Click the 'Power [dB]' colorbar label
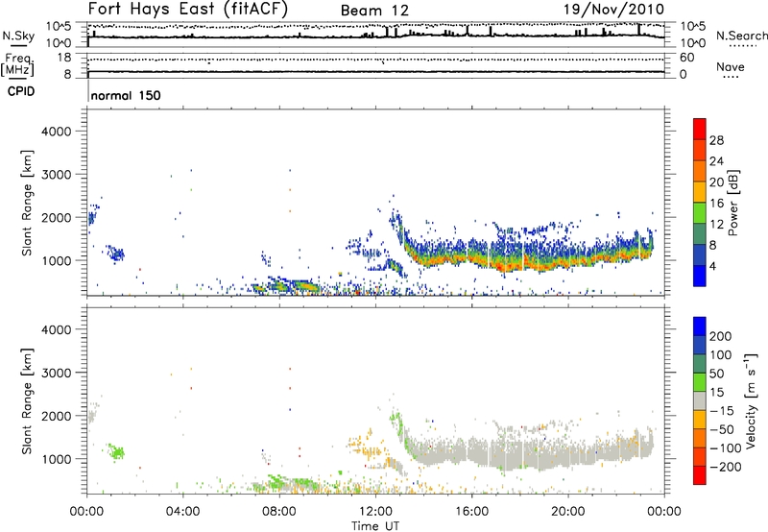The image size is (768, 532). (x=732, y=203)
